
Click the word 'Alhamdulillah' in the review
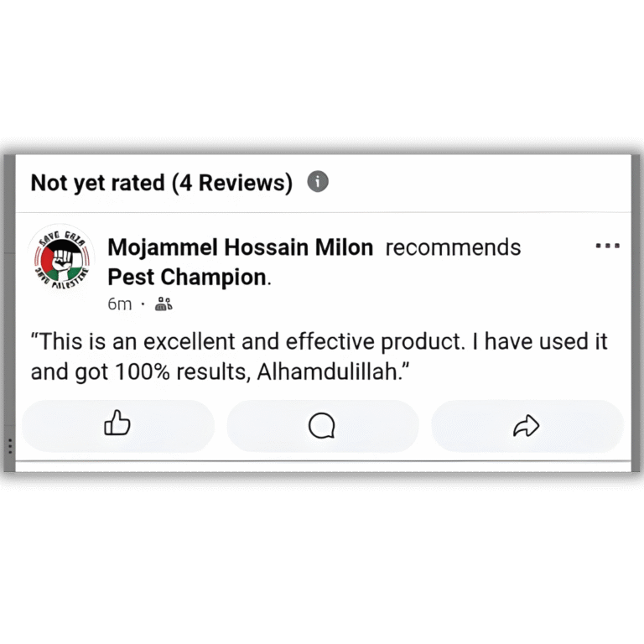click(327, 371)
